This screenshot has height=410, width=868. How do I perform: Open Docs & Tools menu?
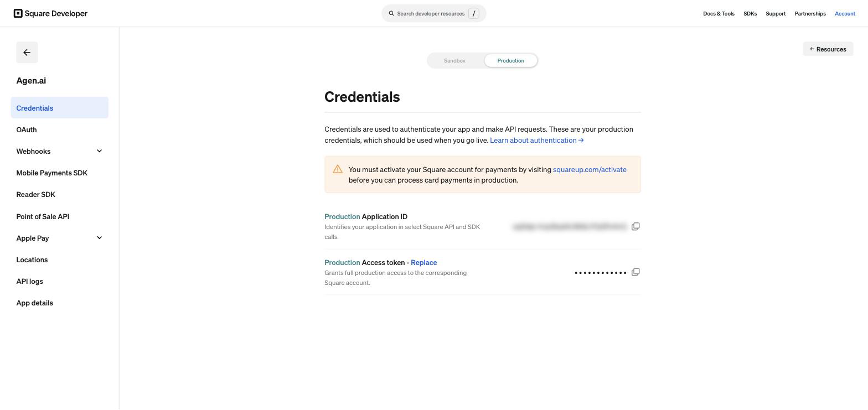(x=719, y=13)
